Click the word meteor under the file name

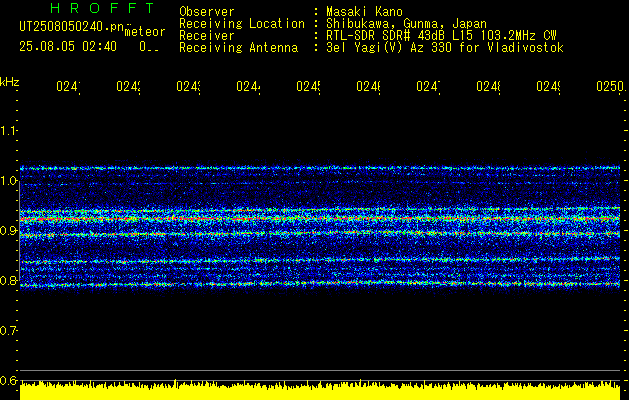145,32
